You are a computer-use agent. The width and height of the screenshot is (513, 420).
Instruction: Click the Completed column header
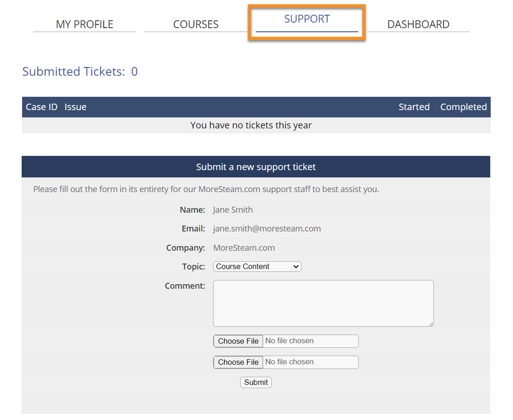[463, 107]
